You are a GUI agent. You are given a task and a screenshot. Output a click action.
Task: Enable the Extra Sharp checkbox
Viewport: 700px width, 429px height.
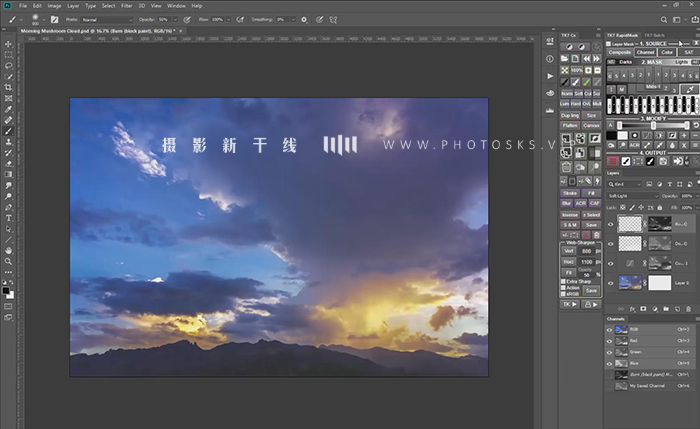pyautogui.click(x=563, y=282)
